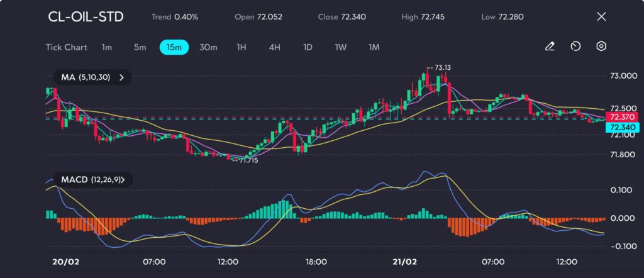The width and height of the screenshot is (644, 278).
Task: Choose the 1H interval
Action: click(x=241, y=47)
